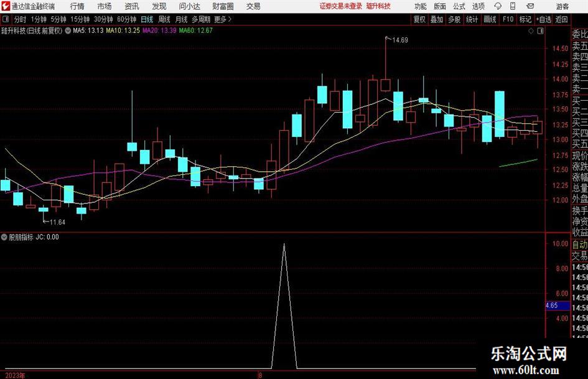Open dropdown beside 股朋指标 indicator title
588x379 pixels.
(4, 237)
